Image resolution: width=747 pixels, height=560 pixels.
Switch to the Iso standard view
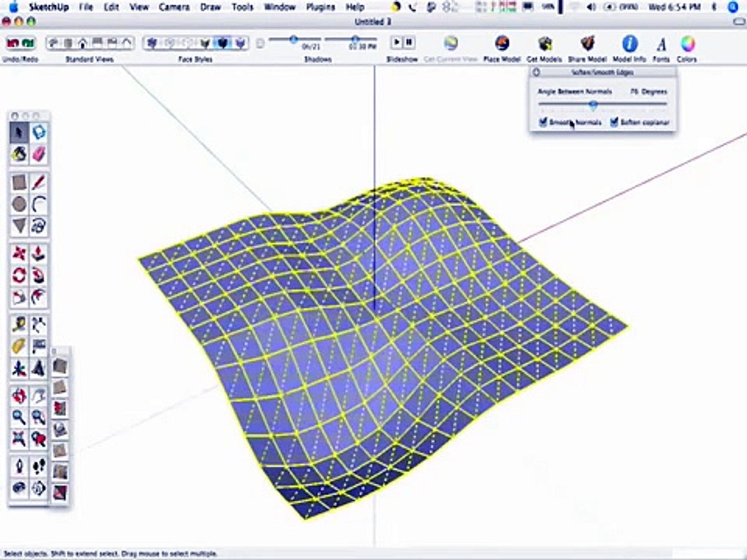pos(53,43)
